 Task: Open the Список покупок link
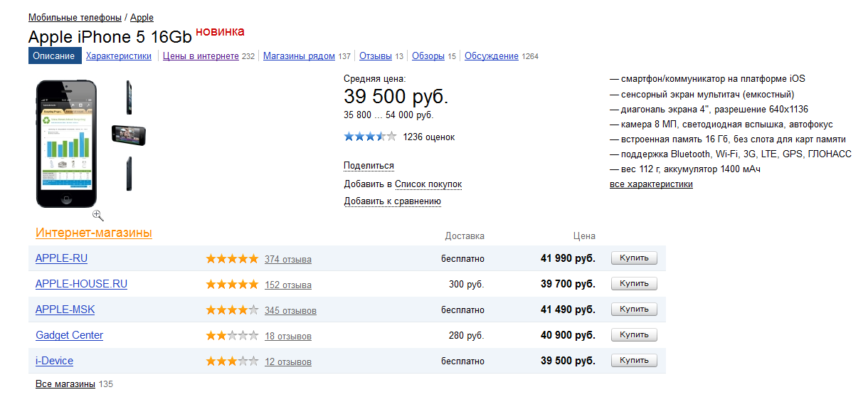(429, 184)
